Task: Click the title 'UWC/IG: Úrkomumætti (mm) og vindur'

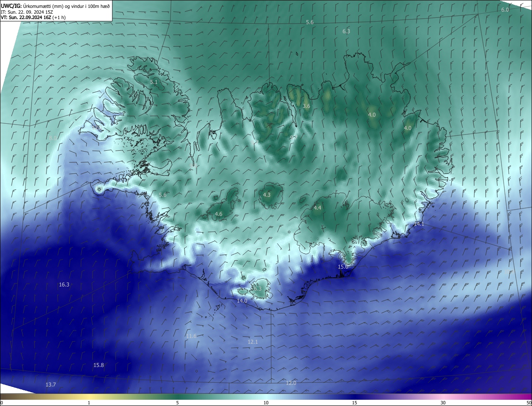Action: coord(55,6)
